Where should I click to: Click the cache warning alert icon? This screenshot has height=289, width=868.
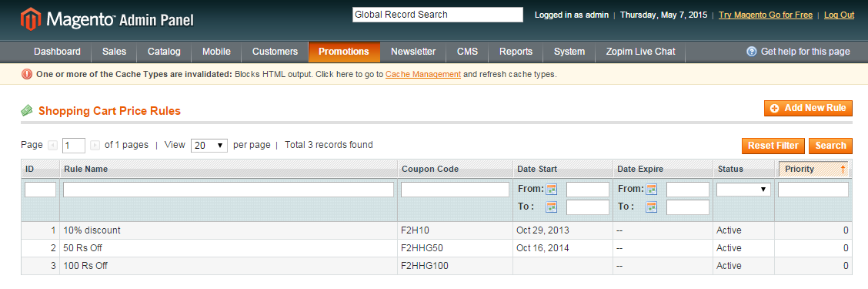pyautogui.click(x=27, y=74)
